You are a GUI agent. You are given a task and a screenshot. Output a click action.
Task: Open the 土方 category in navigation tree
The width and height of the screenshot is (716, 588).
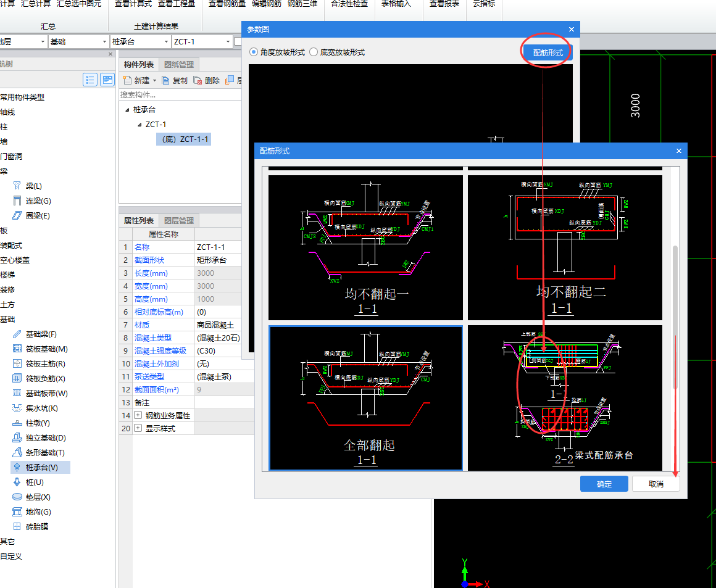pos(8,305)
